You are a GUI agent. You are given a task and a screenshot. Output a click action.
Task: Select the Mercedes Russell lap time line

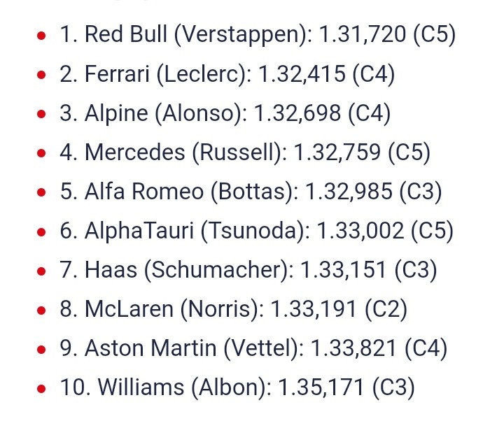pos(245,152)
